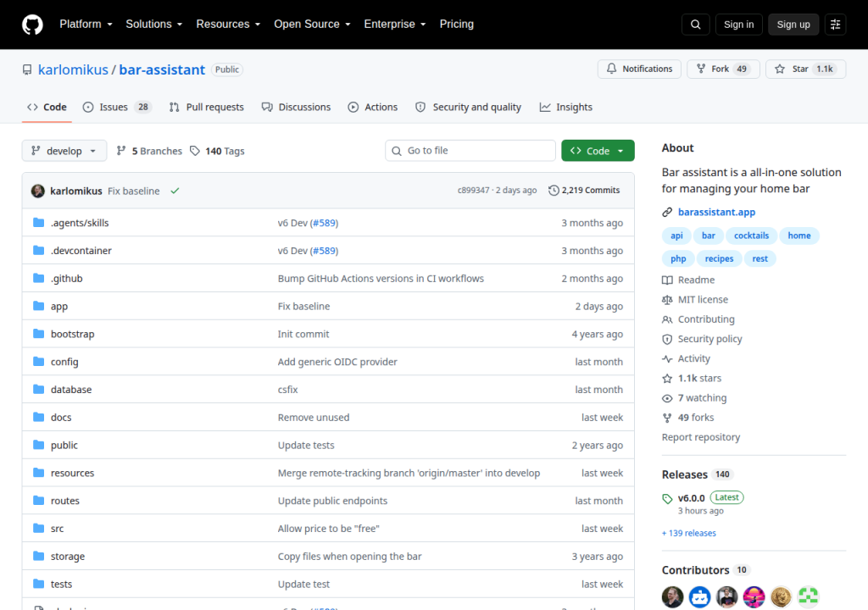
Task: Click the folder icon beside database
Action: tap(38, 389)
